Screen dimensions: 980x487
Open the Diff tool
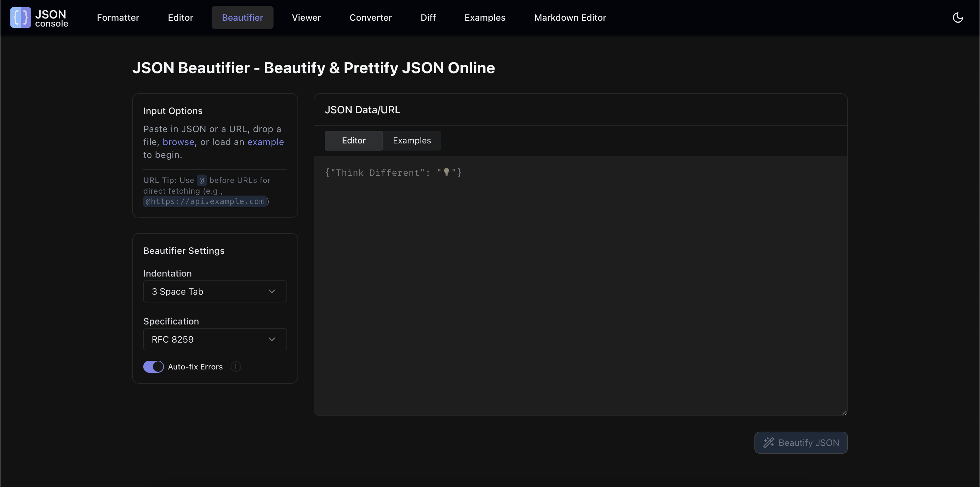(428, 17)
